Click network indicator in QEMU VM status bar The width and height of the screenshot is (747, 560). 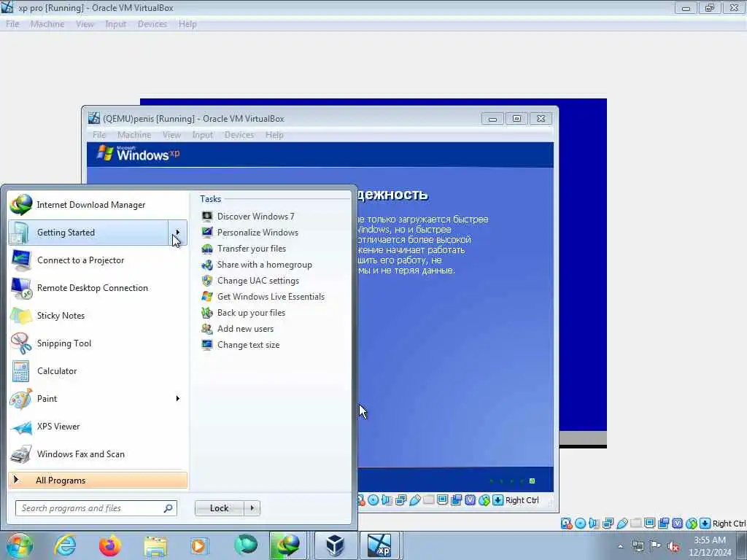pyautogui.click(x=400, y=500)
